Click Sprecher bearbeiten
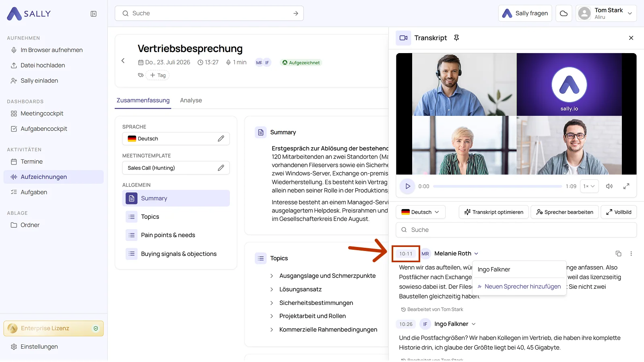 565,212
